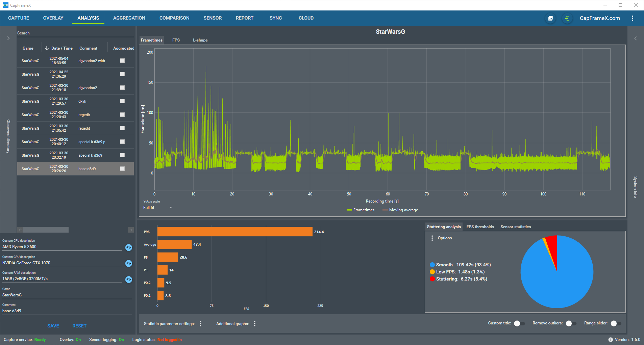Open the three-dot menu in top bar
The height and width of the screenshot is (345, 644).
click(x=633, y=18)
